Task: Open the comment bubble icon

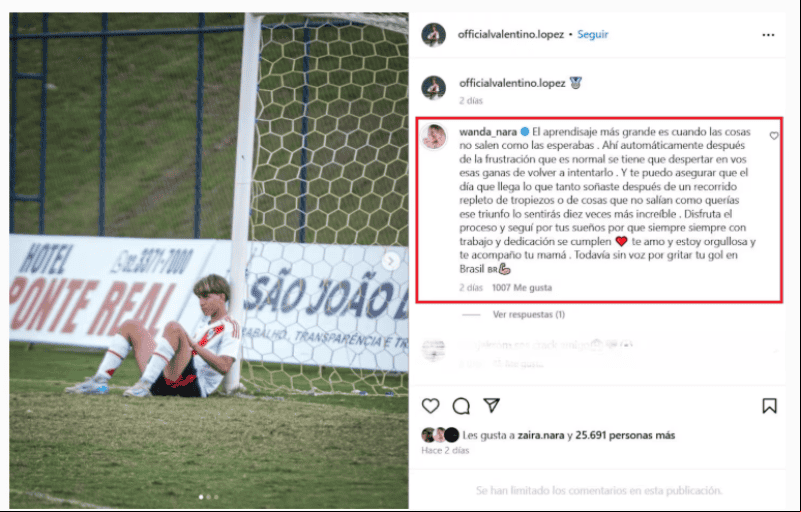Action: point(461,406)
